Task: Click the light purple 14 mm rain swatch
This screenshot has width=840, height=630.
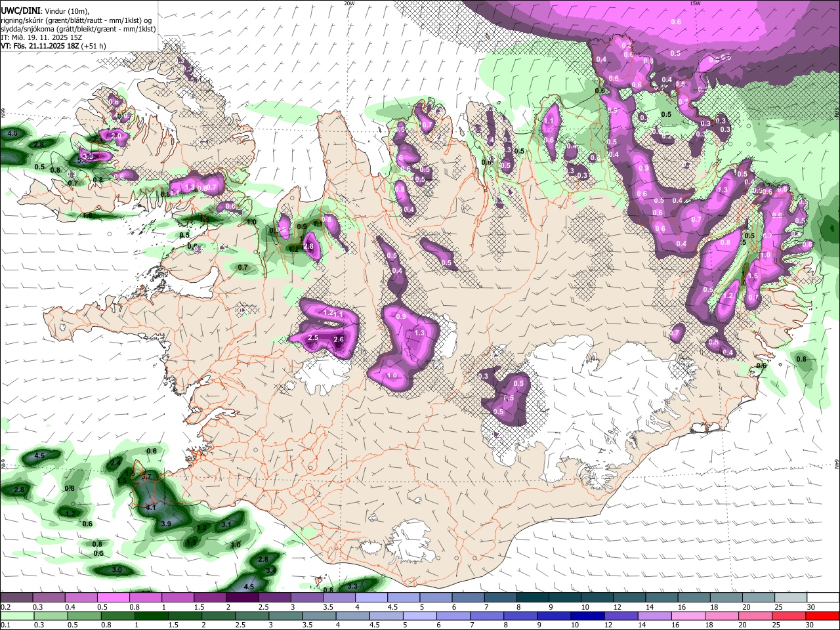Action: (654, 616)
